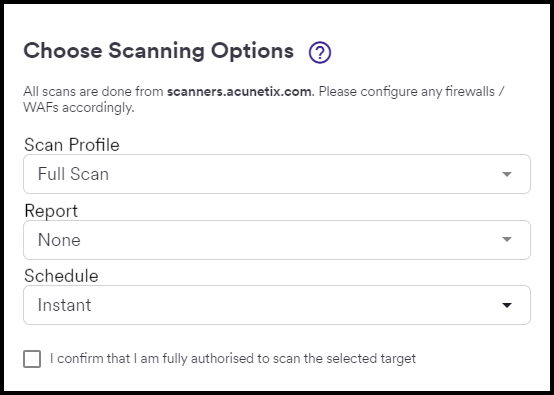Select the 'Full Scan' profile value
554x395 pixels.
pos(73,174)
